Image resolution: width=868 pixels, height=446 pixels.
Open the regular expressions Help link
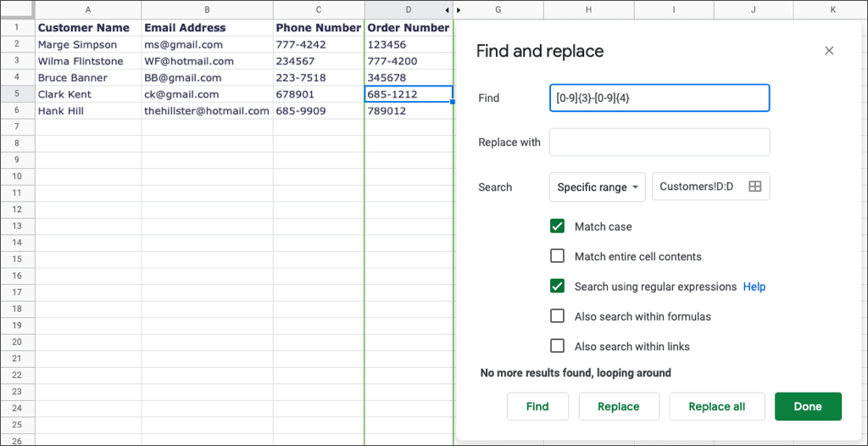click(754, 287)
